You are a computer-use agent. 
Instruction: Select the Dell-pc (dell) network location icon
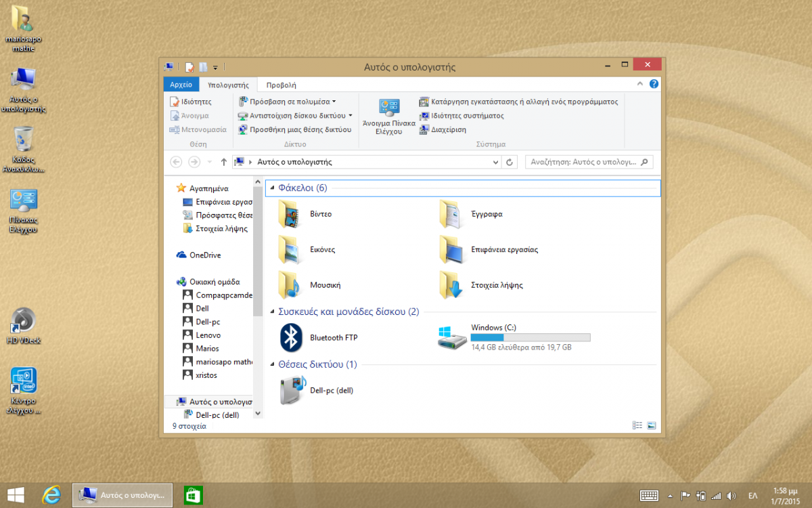[292, 390]
